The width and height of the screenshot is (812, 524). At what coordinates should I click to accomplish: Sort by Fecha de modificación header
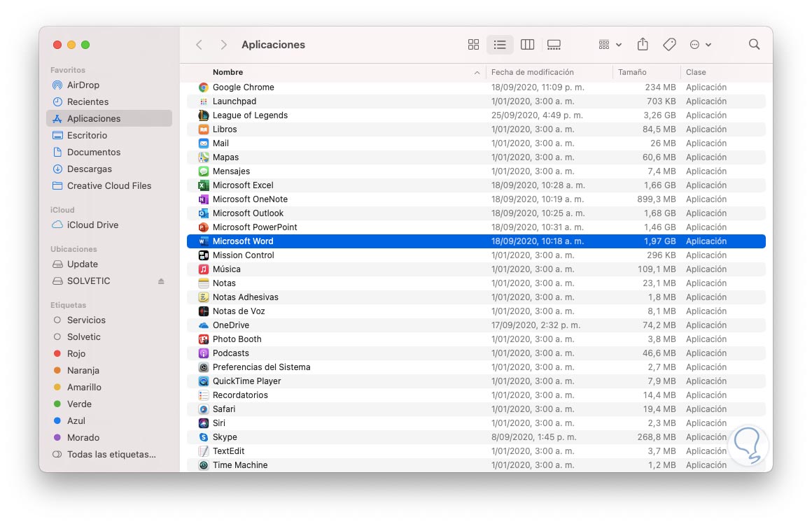coord(533,73)
